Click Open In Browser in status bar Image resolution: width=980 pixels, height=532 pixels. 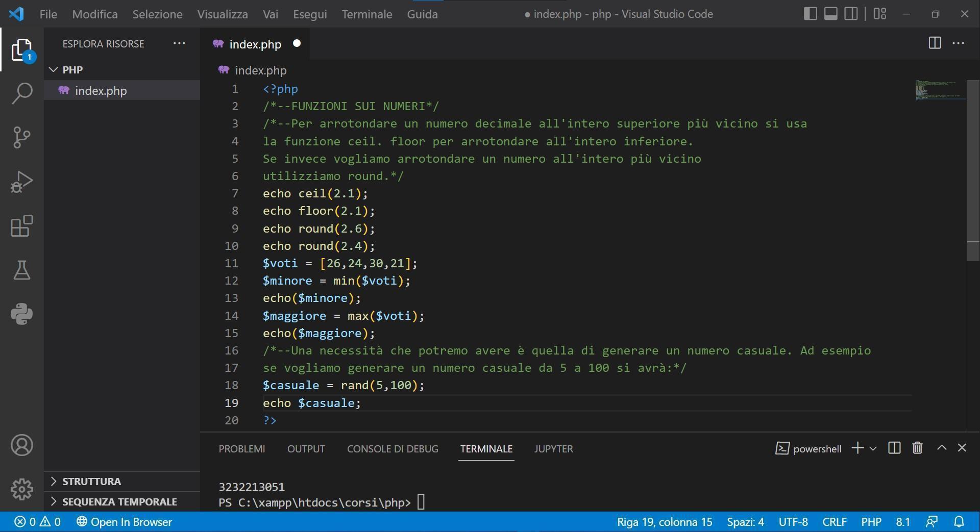tap(125, 521)
